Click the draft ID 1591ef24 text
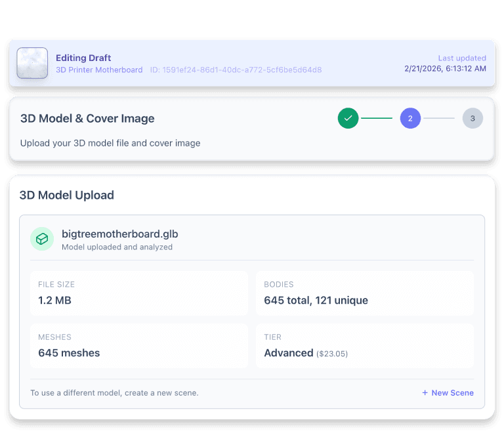The width and height of the screenshot is (504, 439). [236, 70]
